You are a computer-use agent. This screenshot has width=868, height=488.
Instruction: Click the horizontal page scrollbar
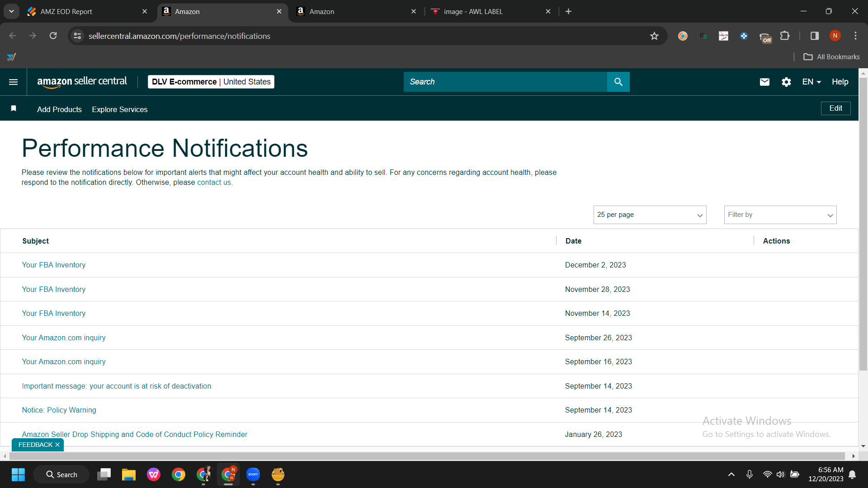tap(427, 456)
